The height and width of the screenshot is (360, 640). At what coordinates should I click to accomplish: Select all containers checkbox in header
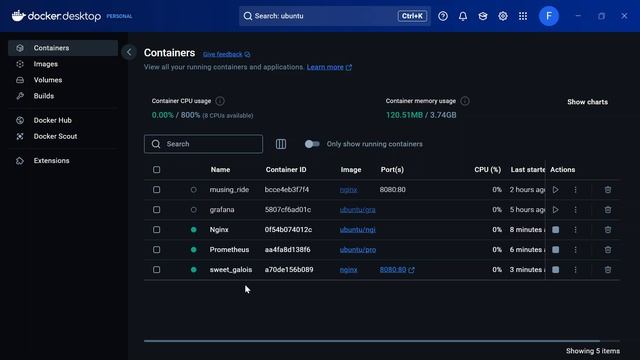(156, 170)
